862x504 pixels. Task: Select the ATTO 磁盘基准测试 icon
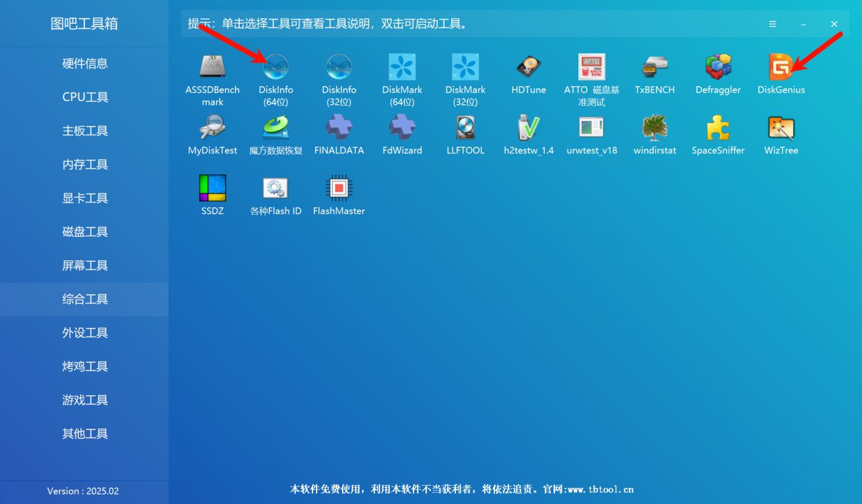point(592,67)
